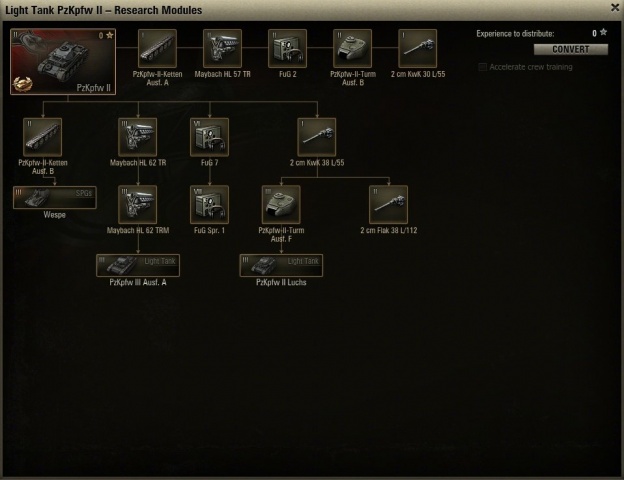Screen dimensions: 624x480
Task: Open the PzKpfw II Luchs light tank card
Action: pyautogui.click(x=281, y=265)
